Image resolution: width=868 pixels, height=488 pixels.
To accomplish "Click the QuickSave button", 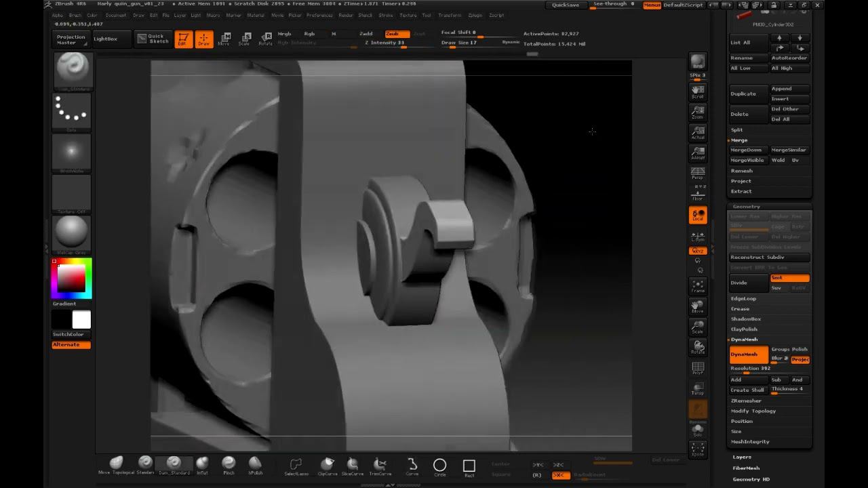I will 566,5.
